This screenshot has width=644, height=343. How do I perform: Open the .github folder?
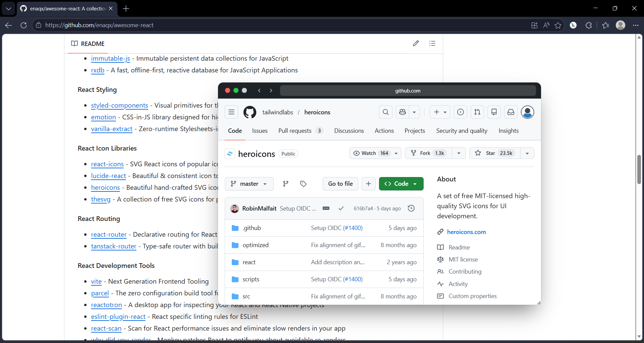(x=252, y=228)
